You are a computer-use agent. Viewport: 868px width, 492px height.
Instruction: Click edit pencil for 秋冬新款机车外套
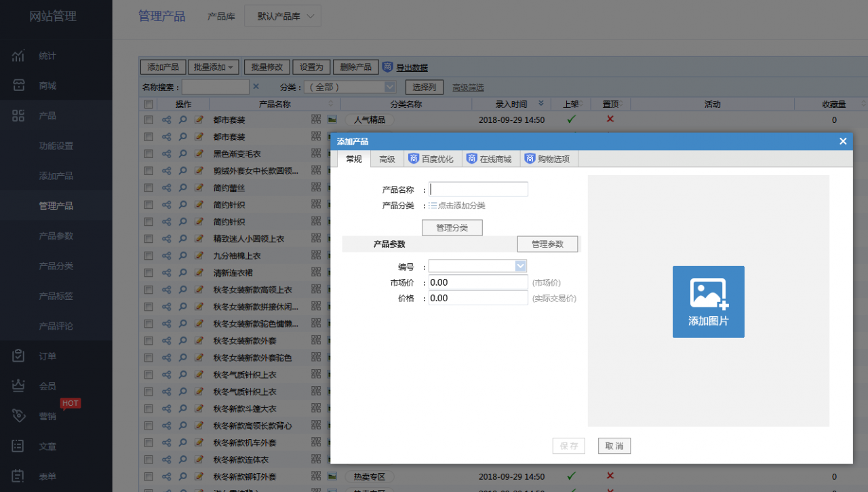coord(199,442)
